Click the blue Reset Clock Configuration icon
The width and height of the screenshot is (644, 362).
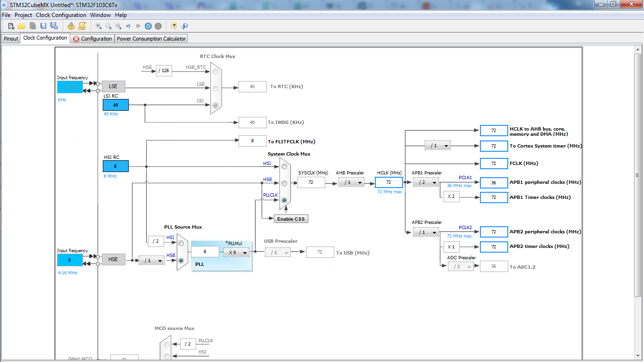pyautogui.click(x=148, y=26)
